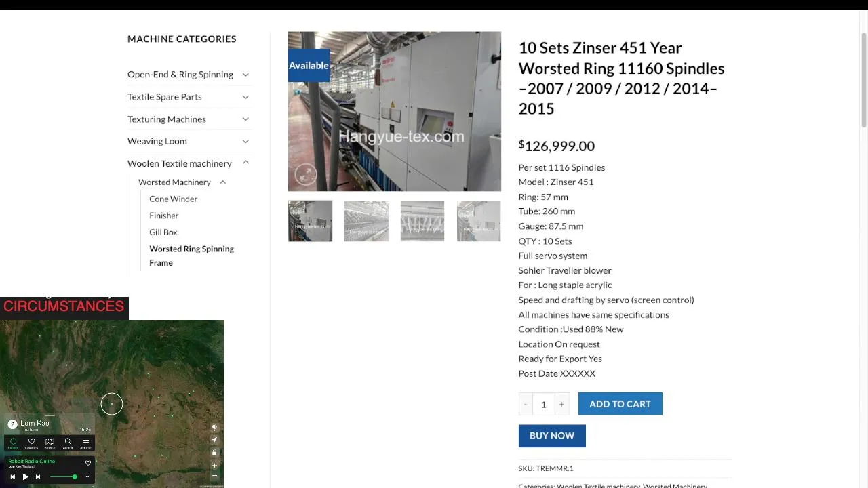The image size is (868, 488).
Task: Select Gill Box subcategory
Action: (x=163, y=232)
